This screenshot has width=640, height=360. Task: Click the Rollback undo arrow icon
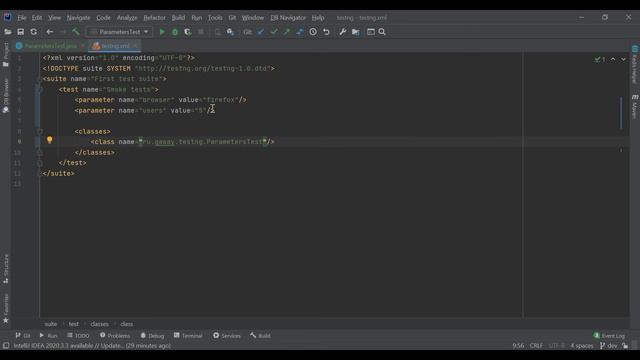tap(326, 32)
